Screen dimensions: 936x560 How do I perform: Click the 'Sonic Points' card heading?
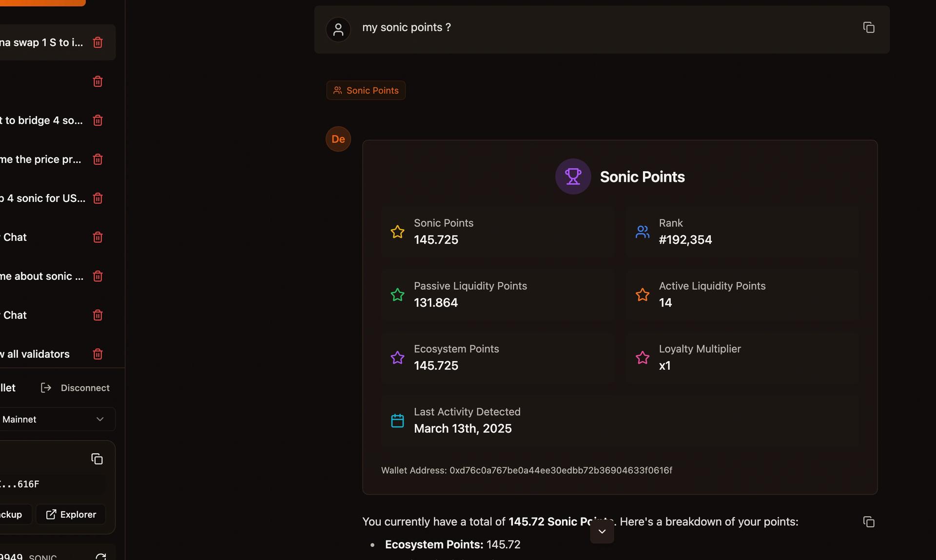pos(642,176)
